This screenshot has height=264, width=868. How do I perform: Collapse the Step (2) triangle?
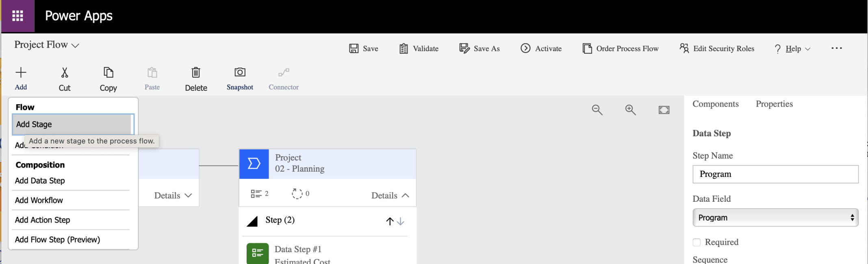coord(252,221)
